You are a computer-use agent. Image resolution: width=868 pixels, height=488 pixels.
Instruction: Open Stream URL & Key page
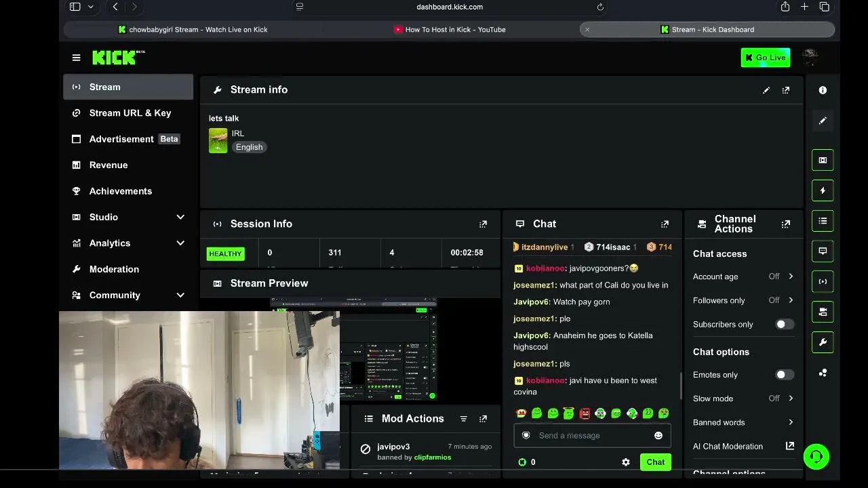(x=128, y=113)
